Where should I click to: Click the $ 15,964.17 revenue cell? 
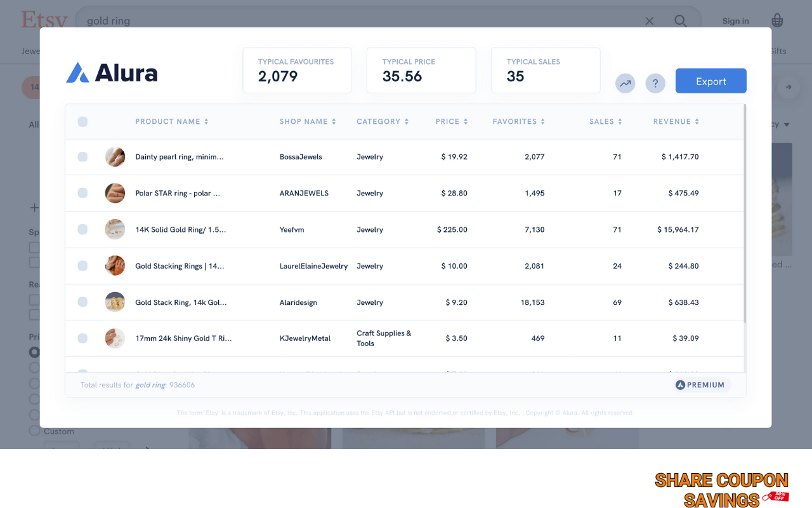pos(678,230)
